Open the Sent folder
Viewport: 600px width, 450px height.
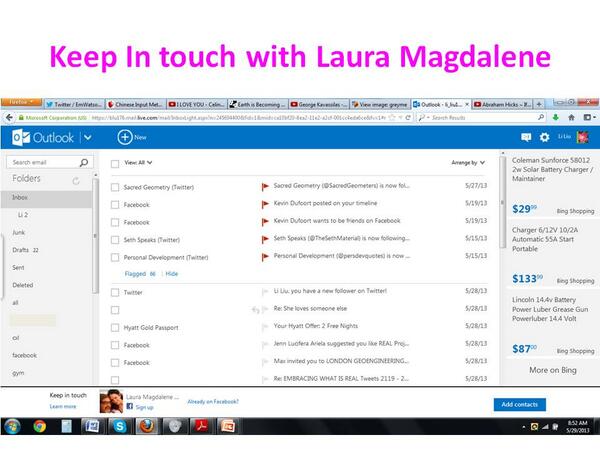coord(18,267)
